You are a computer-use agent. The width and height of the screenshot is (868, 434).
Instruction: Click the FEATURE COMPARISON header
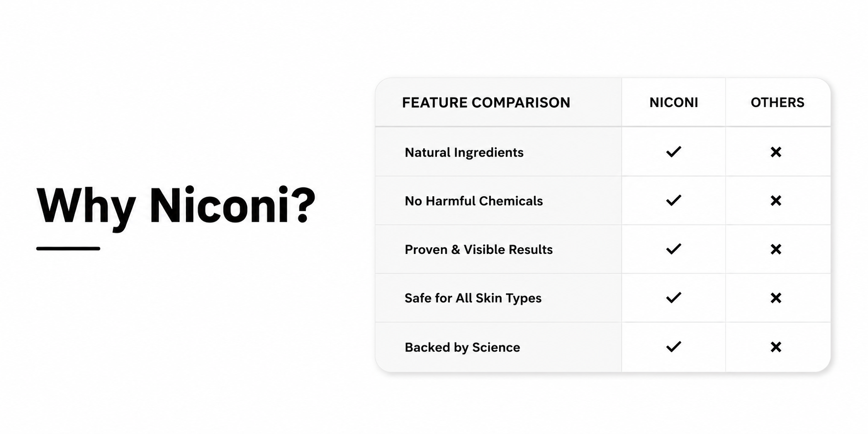[x=486, y=102]
